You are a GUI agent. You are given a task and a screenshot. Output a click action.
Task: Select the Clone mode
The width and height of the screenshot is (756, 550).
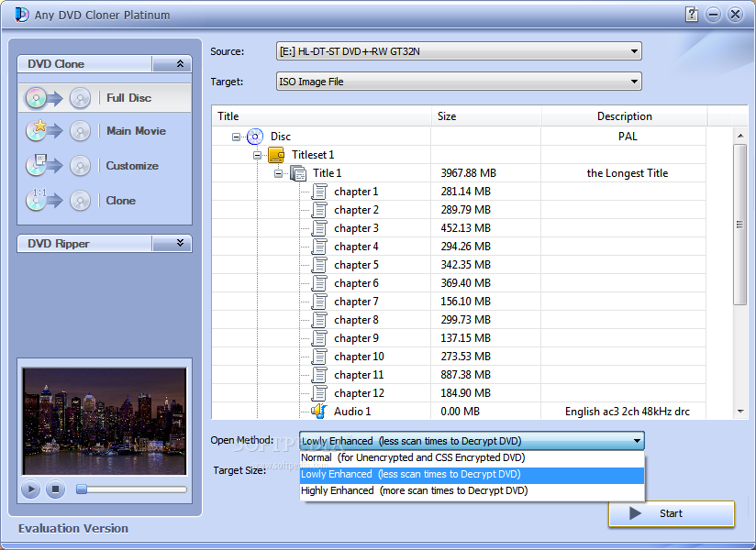(x=105, y=201)
